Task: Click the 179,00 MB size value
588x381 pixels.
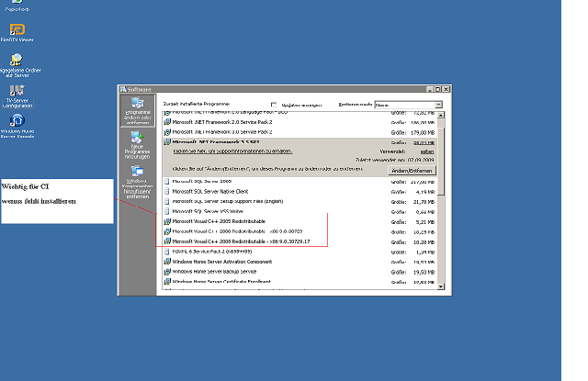Action: tap(423, 132)
